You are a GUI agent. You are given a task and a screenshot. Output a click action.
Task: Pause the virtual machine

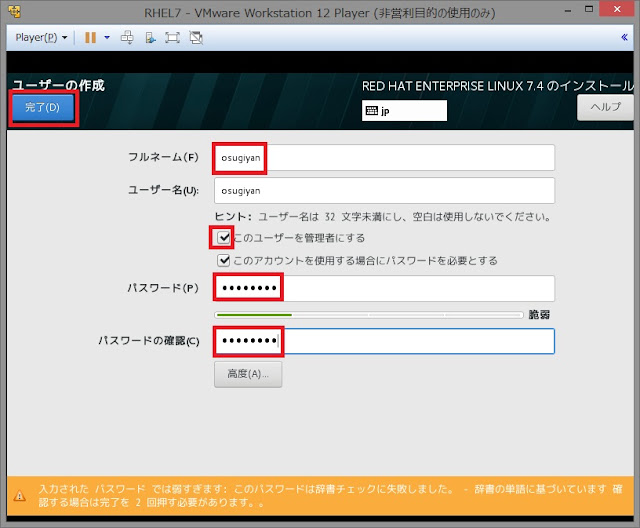tap(90, 38)
